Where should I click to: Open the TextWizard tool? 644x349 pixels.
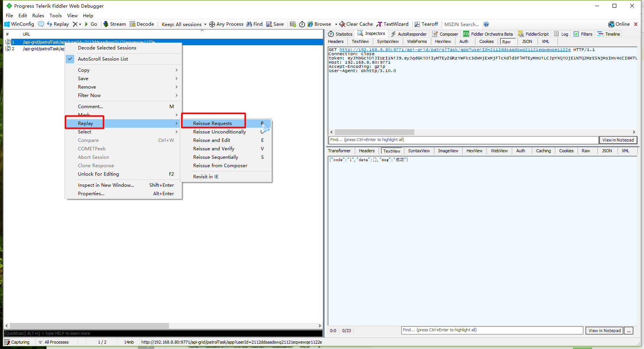pos(392,24)
